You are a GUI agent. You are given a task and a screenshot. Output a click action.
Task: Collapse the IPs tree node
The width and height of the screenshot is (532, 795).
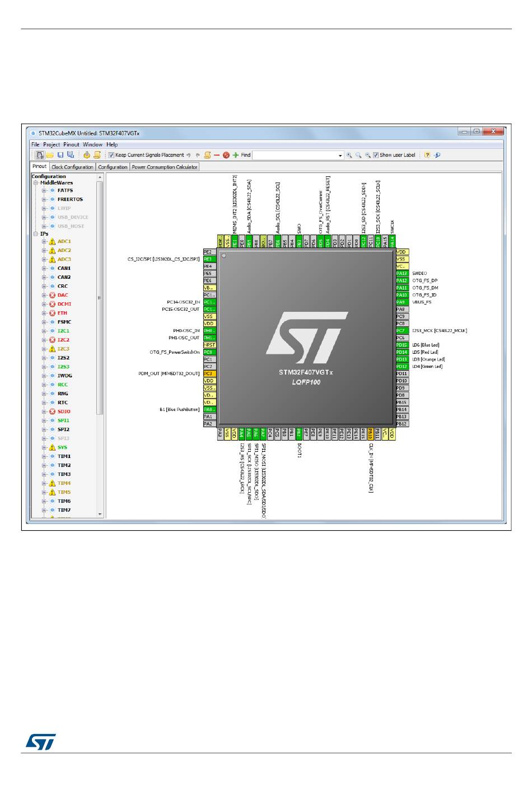[x=35, y=234]
